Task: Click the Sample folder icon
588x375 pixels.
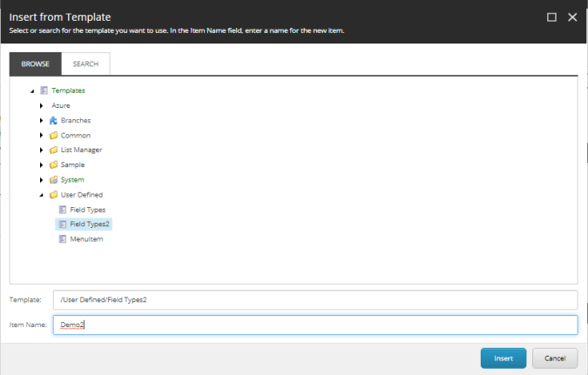Action: pyautogui.click(x=53, y=164)
